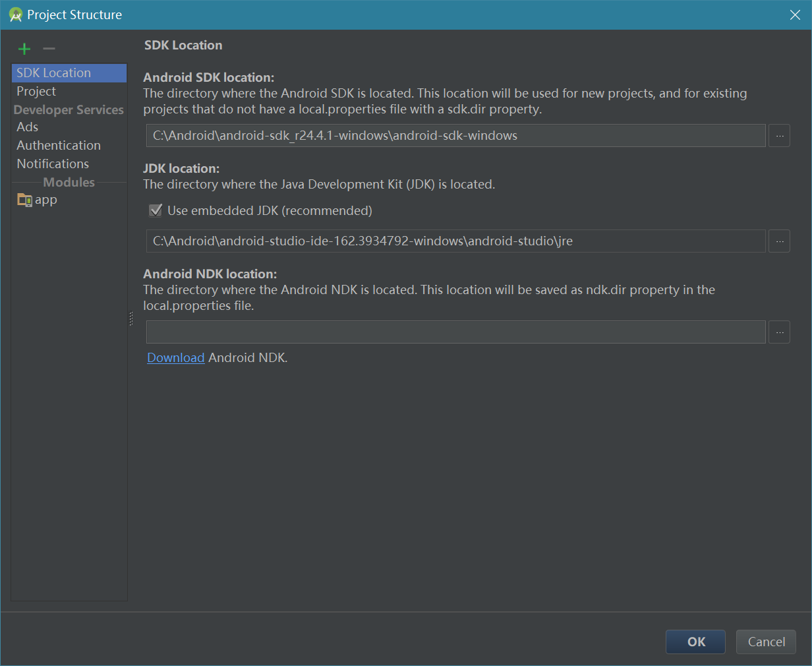This screenshot has height=666, width=812.
Task: Open Notifications developer service settings
Action: 53,164
